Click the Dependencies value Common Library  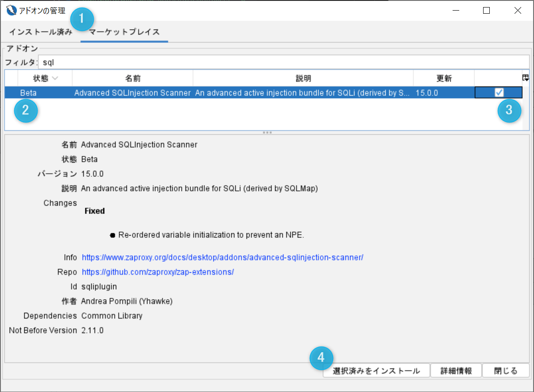point(112,316)
